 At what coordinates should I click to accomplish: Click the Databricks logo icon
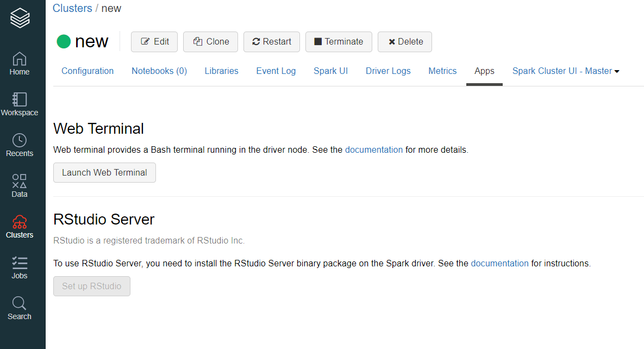pyautogui.click(x=20, y=18)
